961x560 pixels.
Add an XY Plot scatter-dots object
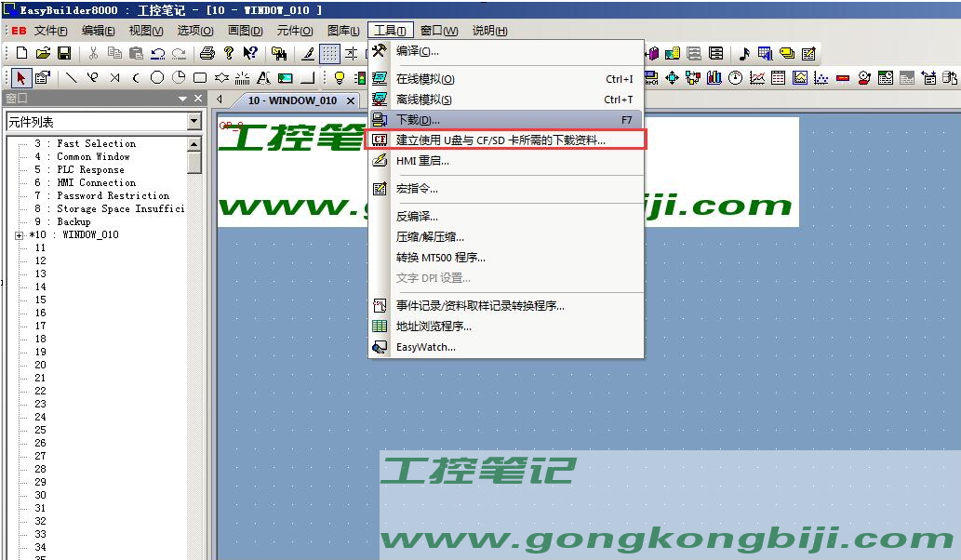click(821, 78)
